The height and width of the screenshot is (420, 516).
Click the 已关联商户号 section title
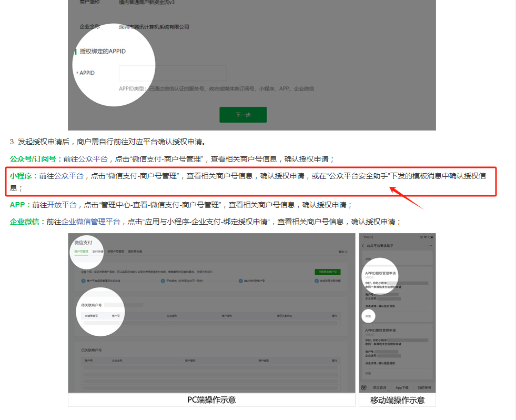(x=91, y=350)
